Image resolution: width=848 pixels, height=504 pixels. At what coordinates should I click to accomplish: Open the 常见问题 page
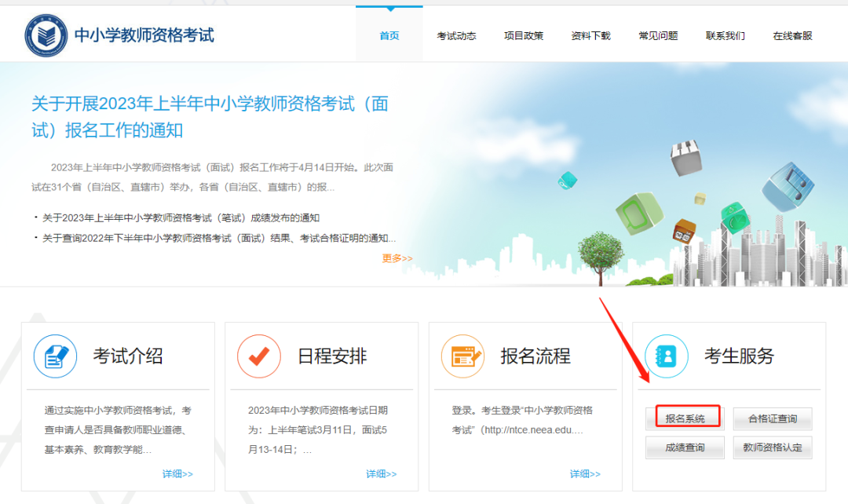[x=658, y=35]
